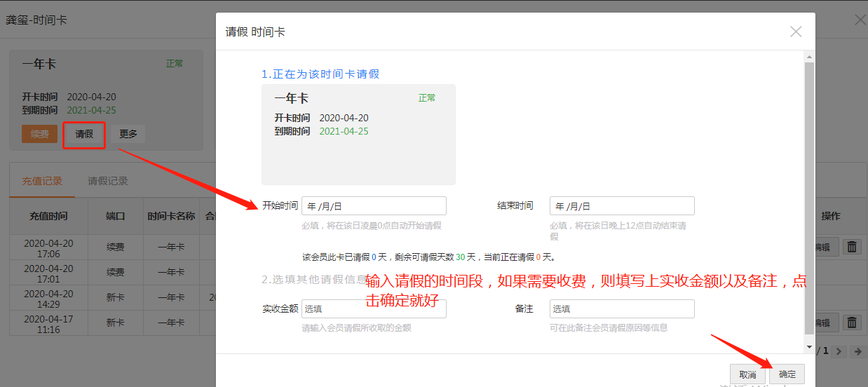Cancel the leave request with 取消

tap(748, 374)
